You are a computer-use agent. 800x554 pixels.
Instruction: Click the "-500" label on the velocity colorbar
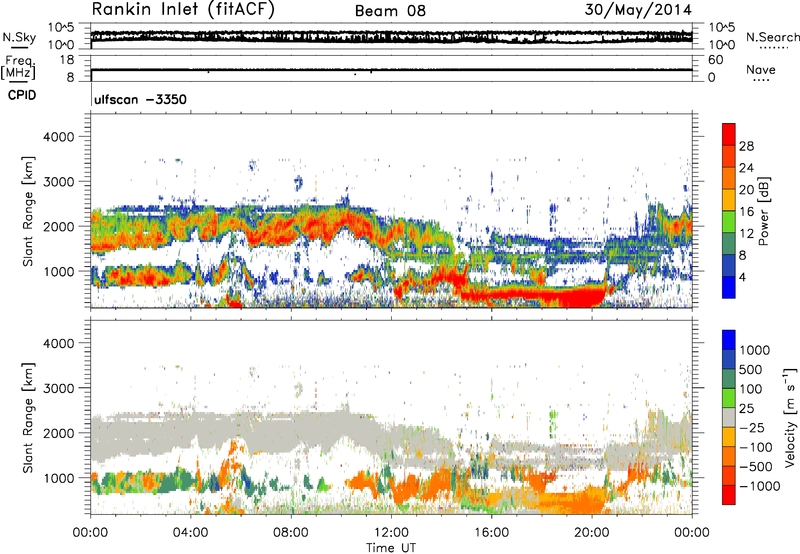tap(755, 467)
